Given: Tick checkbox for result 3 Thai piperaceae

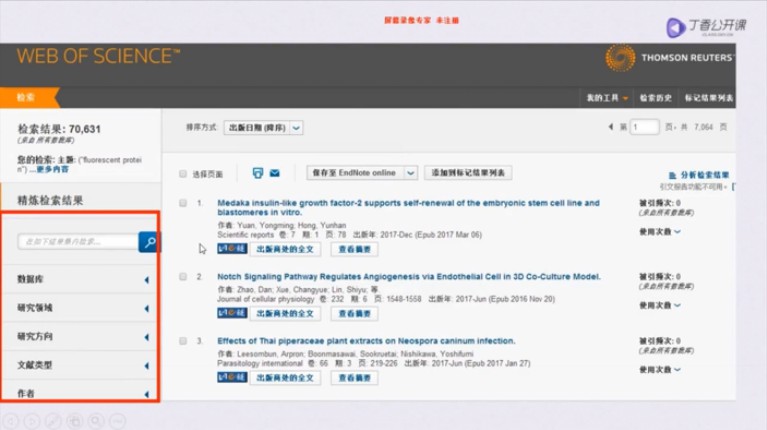Looking at the screenshot, I should tap(183, 341).
